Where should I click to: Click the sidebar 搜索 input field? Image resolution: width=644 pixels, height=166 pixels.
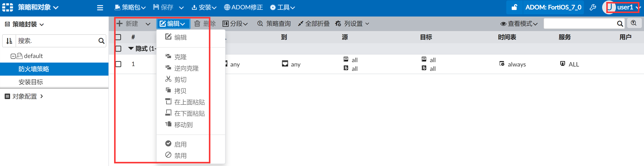pyautogui.click(x=56, y=41)
